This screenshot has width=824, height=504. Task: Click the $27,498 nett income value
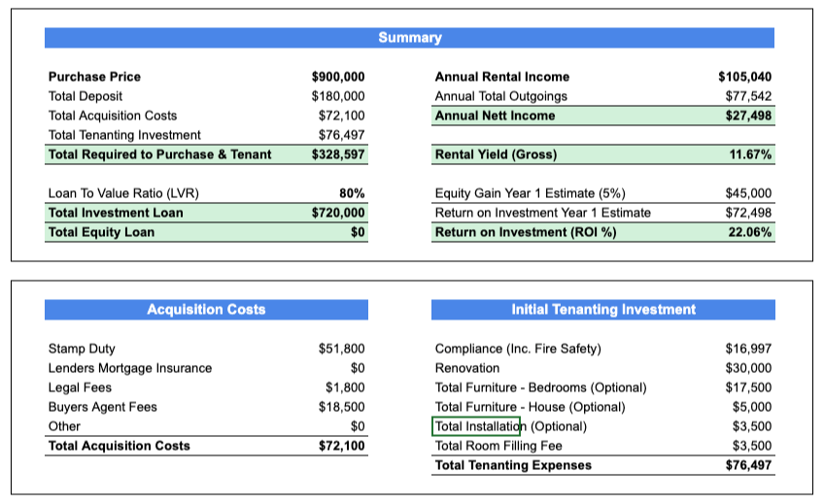click(x=748, y=116)
